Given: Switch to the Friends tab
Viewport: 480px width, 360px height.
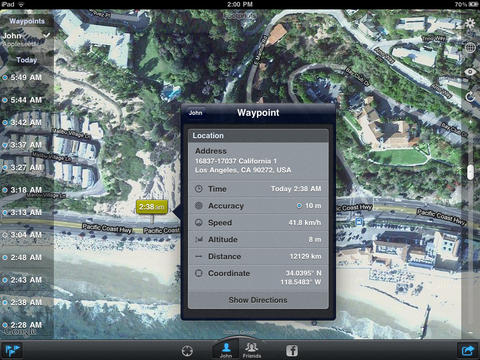Looking at the screenshot, I should [252, 350].
